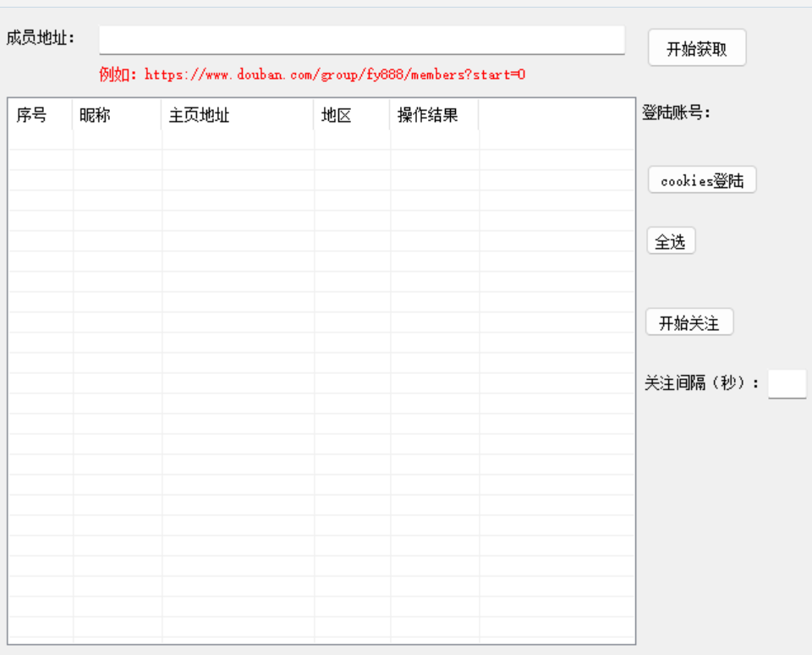
Task: Click the 操作结果 column header
Action: (x=434, y=114)
